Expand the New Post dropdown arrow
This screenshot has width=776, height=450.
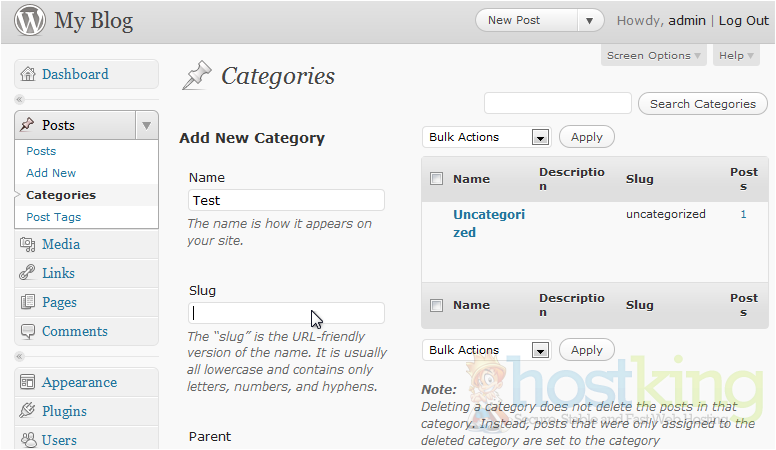591,21
